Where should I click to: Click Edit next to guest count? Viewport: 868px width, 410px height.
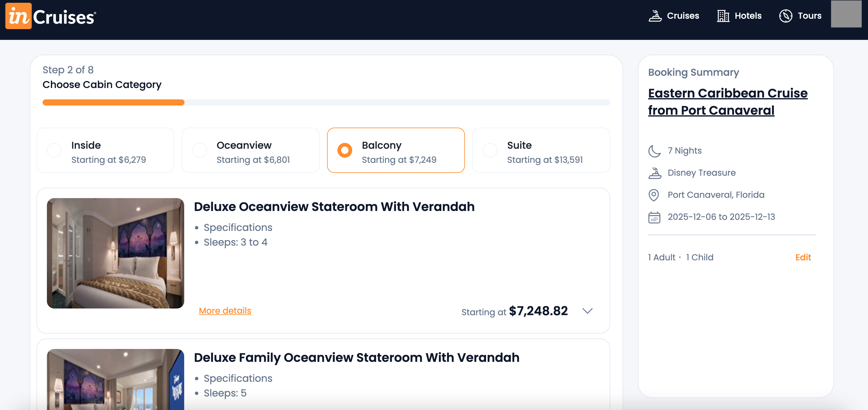point(803,257)
